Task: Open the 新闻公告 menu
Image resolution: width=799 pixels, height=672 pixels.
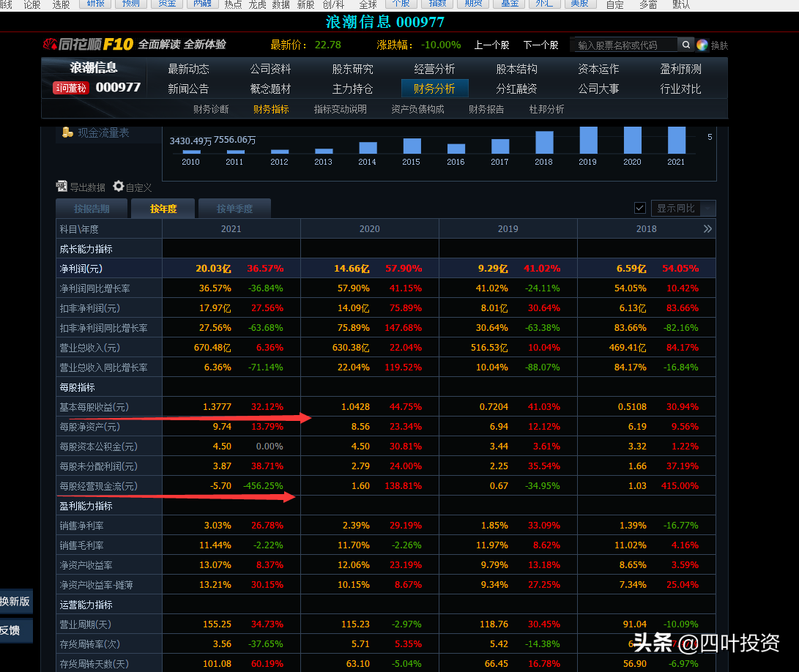Action: (x=188, y=89)
